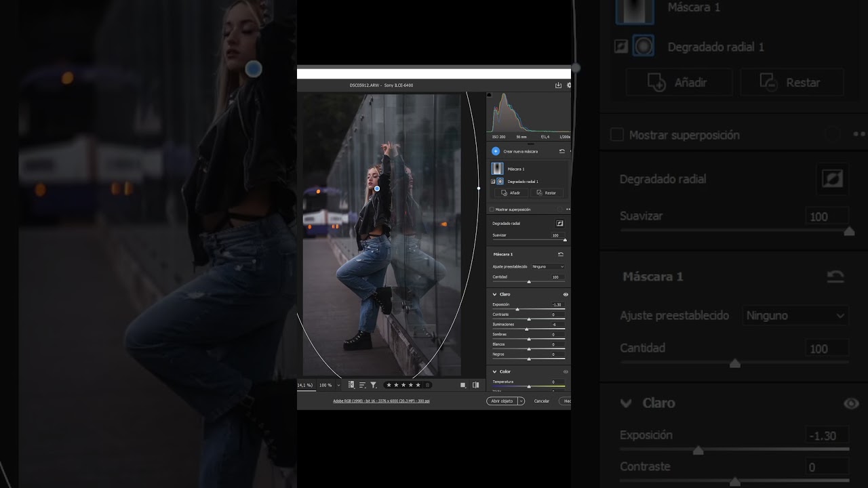Viewport: 868px width, 488px height.
Task: Click the invert button in the Degradado radial row
Action: coord(560,223)
